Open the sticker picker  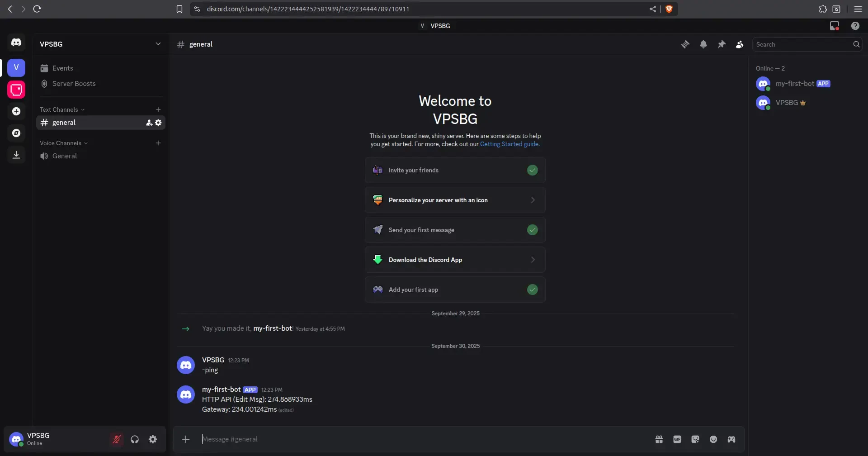(x=695, y=439)
